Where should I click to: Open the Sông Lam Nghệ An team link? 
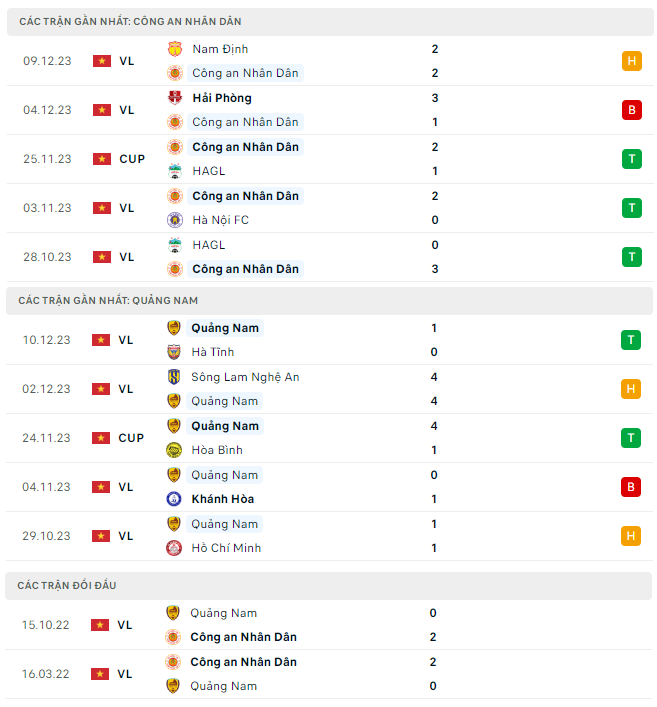coord(245,377)
